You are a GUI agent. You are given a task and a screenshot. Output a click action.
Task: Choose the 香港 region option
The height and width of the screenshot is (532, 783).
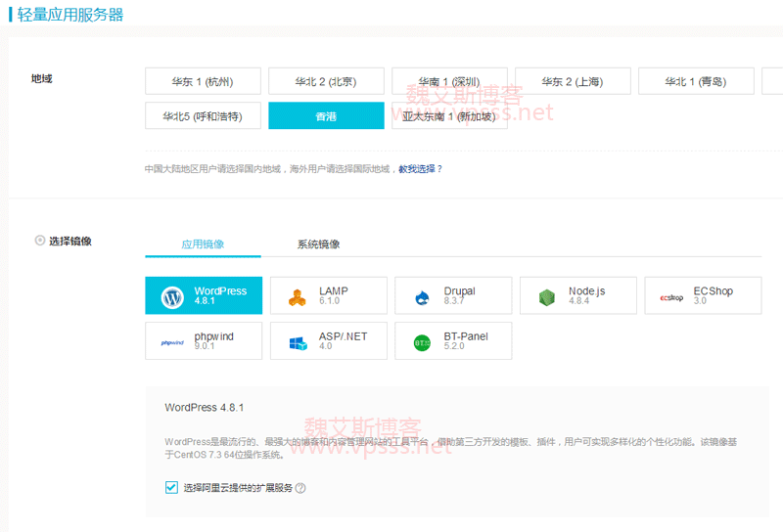pos(326,115)
